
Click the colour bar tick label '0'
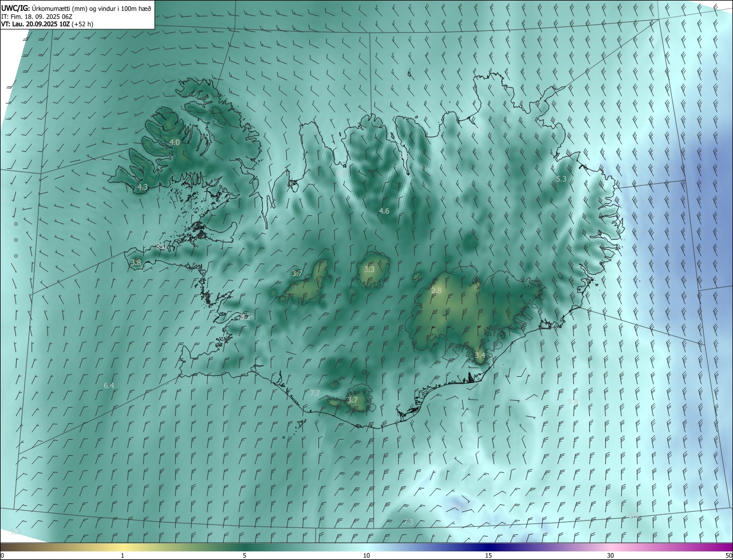click(2, 556)
